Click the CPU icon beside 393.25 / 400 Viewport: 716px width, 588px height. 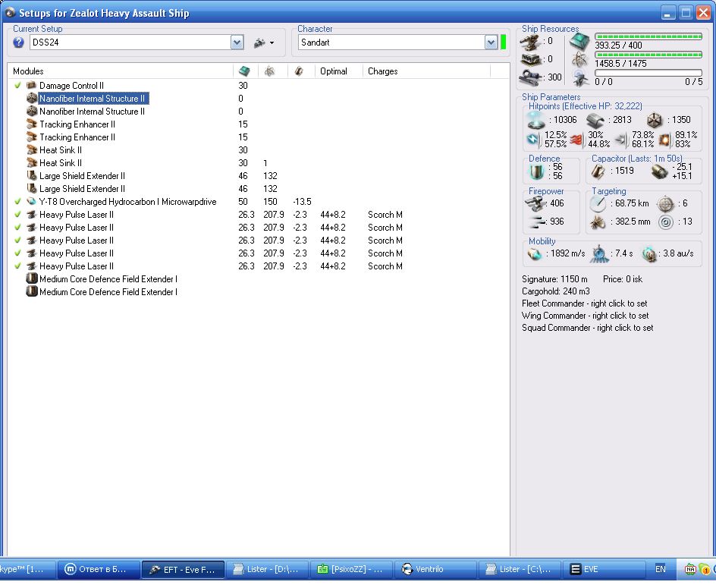coord(579,42)
